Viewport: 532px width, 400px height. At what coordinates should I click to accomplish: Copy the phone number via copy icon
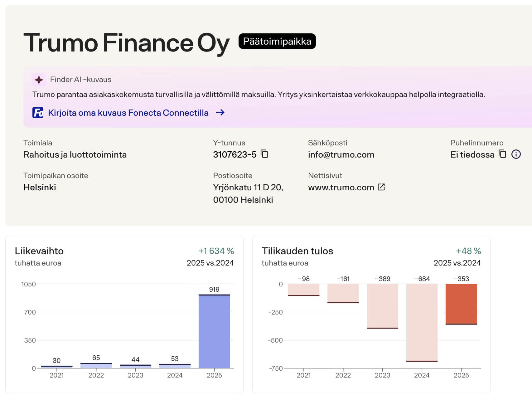point(502,154)
